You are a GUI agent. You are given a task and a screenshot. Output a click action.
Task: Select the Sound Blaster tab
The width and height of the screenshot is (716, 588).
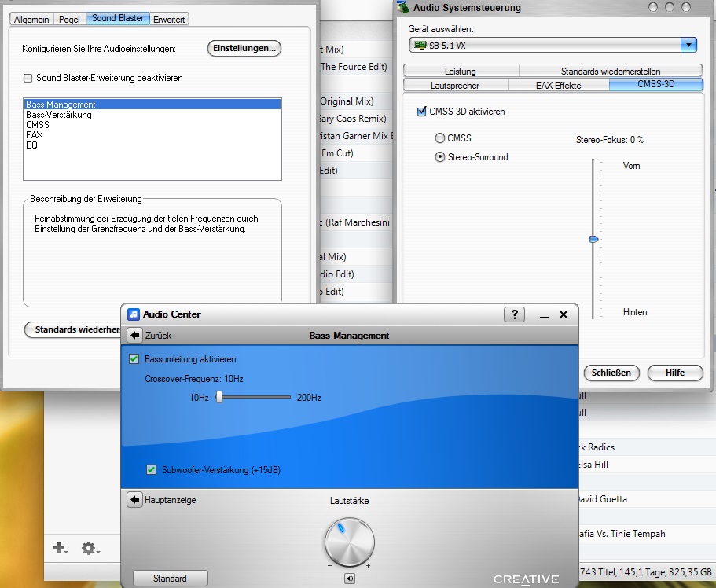[118, 18]
